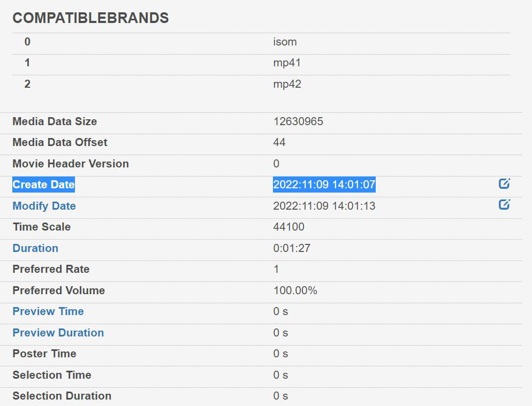Viewport: 532px width, 406px height.
Task: Click the edit icon for Create Date
Action: 504,184
